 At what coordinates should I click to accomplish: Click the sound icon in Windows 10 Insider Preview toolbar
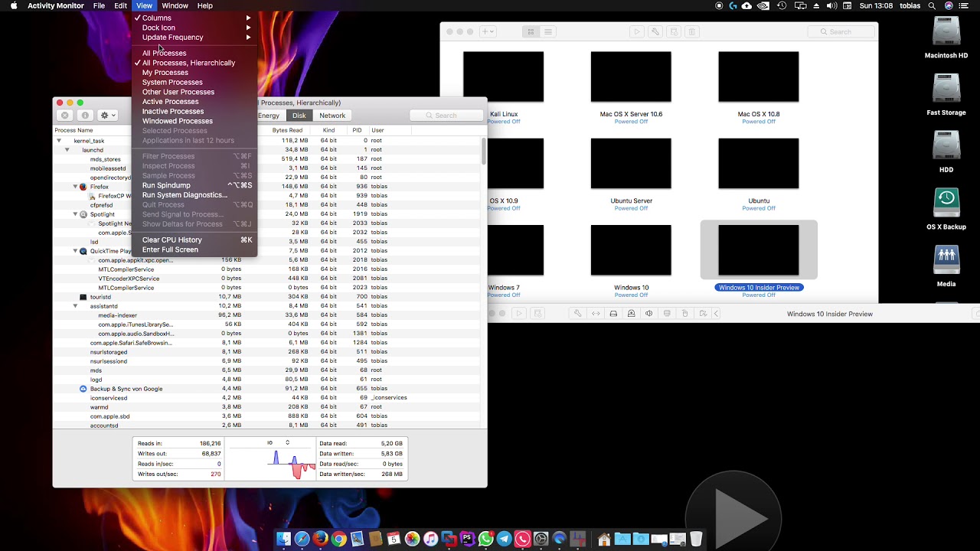649,314
